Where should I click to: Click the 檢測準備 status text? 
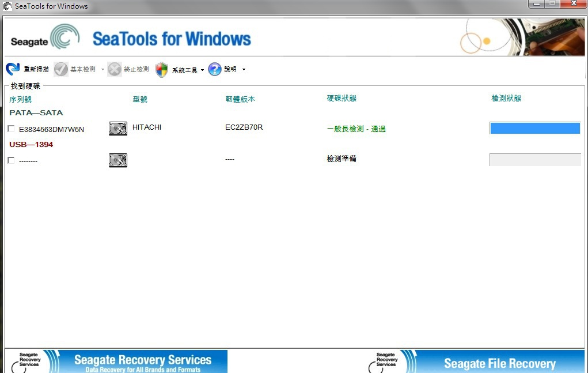342,159
